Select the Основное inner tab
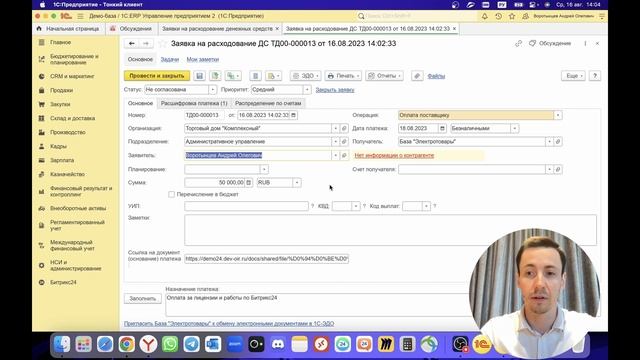 point(140,103)
